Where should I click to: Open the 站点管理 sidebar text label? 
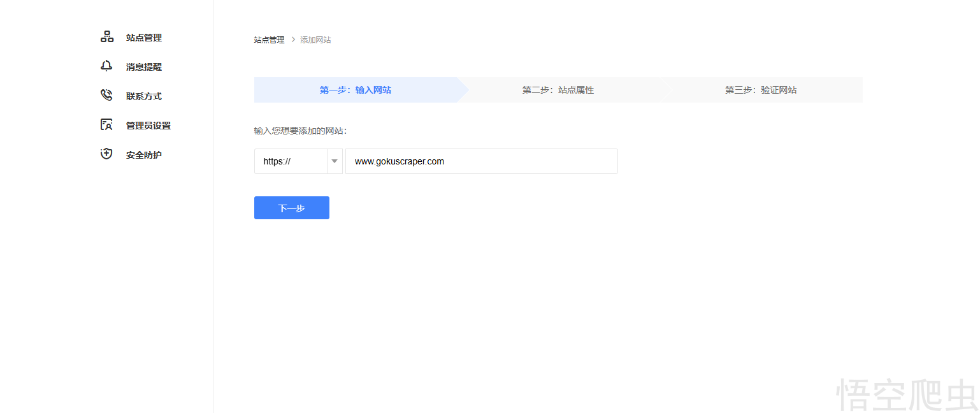click(x=144, y=38)
